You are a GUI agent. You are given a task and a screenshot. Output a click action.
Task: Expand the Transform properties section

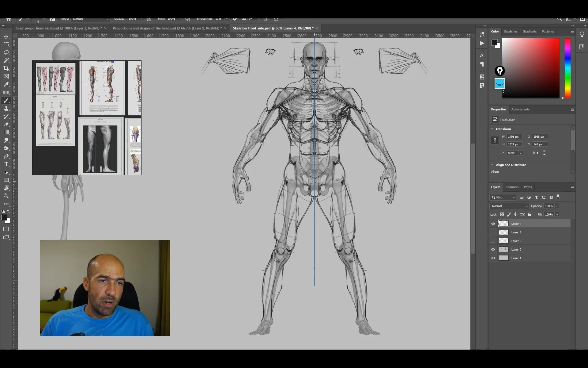(492, 128)
